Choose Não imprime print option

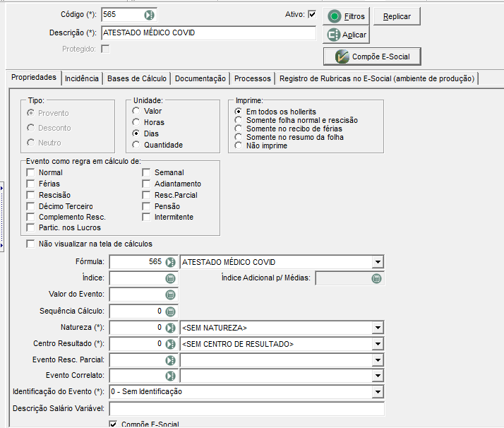click(x=238, y=145)
